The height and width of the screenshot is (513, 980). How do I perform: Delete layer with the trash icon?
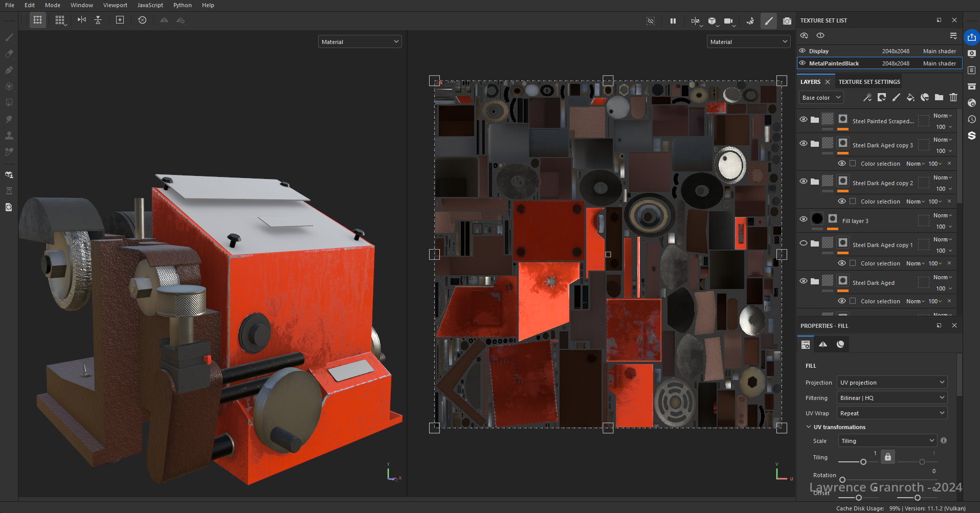pyautogui.click(x=953, y=97)
